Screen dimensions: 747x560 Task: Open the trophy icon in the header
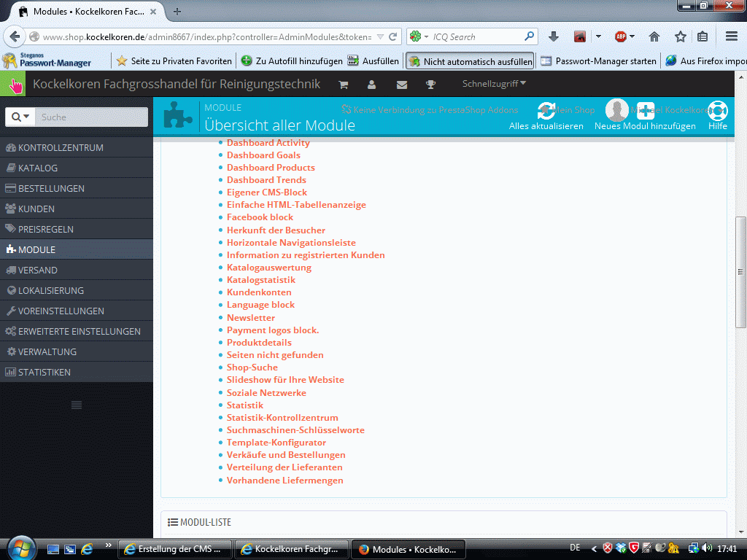pyautogui.click(x=430, y=85)
